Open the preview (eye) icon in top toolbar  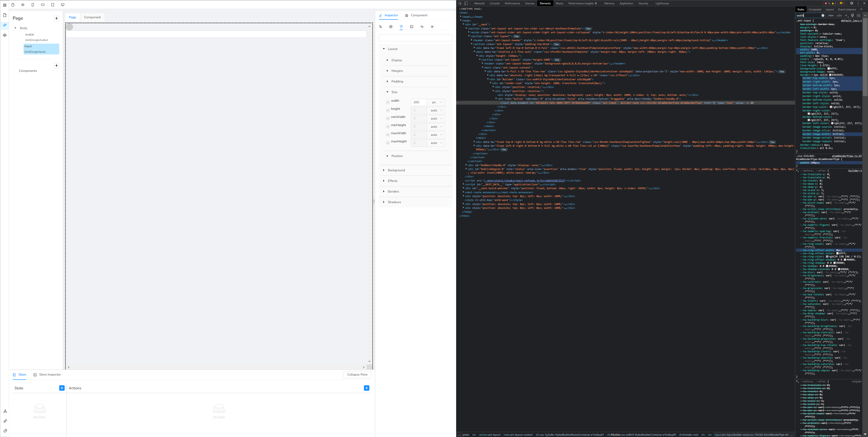pos(23,5)
